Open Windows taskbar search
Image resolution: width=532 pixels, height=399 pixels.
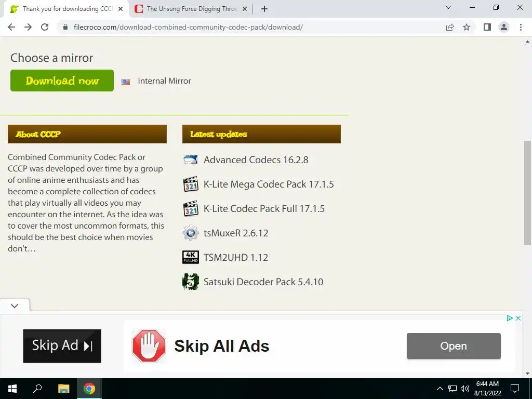click(x=37, y=389)
